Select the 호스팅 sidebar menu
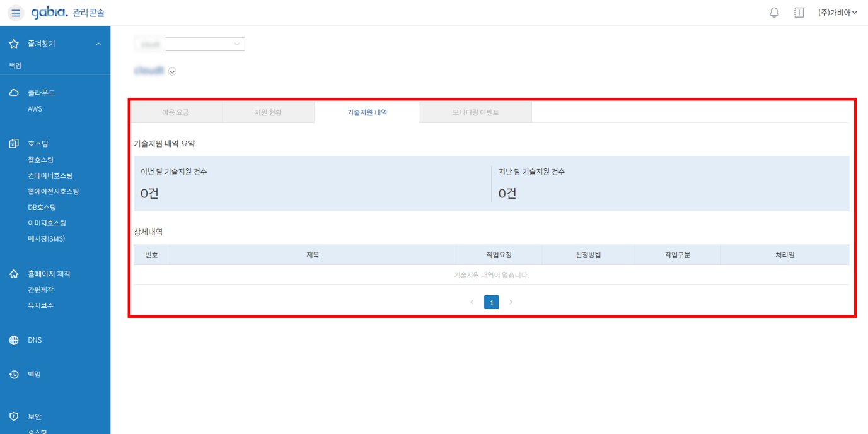868x434 pixels. (38, 144)
